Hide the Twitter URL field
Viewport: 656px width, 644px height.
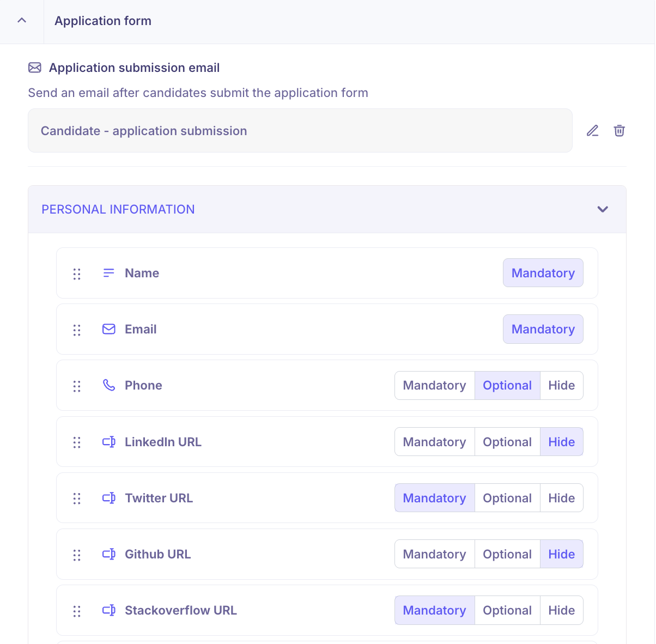point(561,497)
